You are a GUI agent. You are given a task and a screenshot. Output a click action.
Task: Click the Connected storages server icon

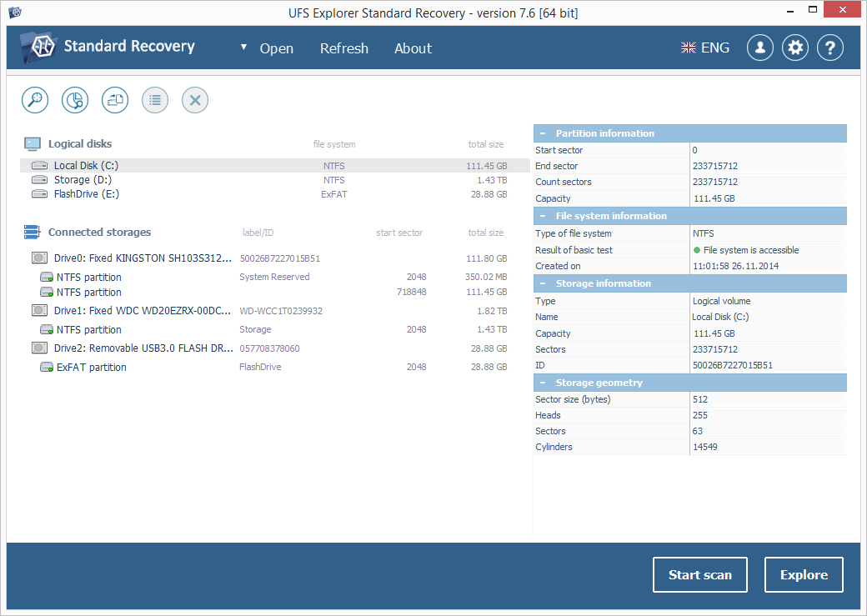(32, 233)
